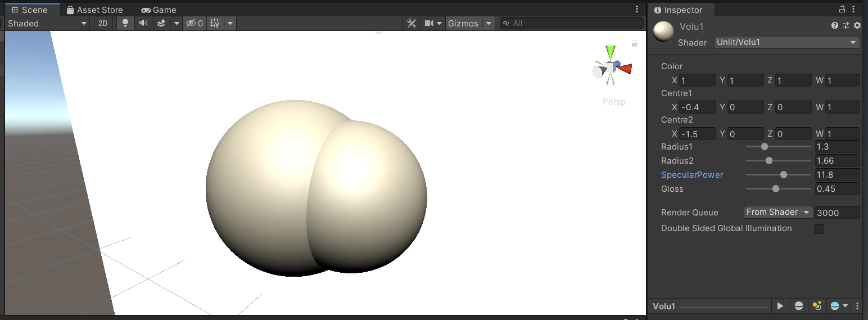Open the Shader Unlit/Volu1 dropdown
The height and width of the screenshot is (320, 868).
pos(787,43)
